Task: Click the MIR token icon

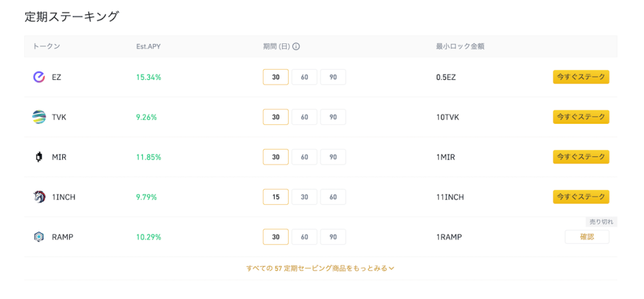Action: [x=38, y=156]
